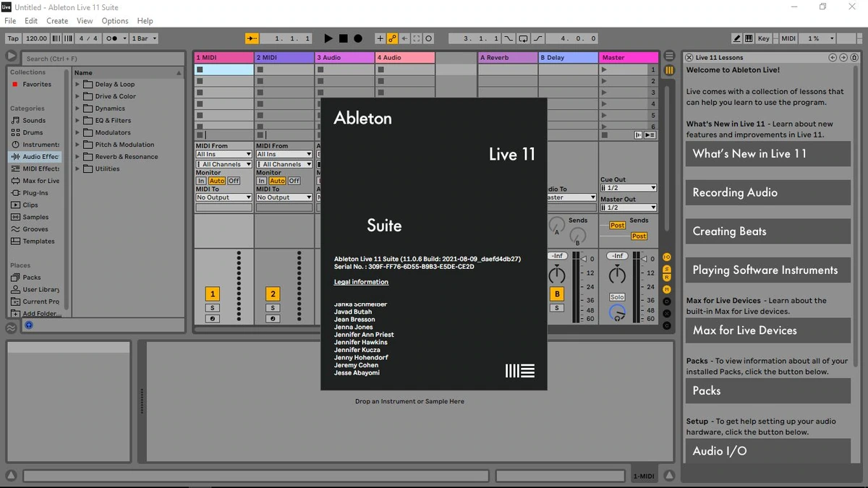Toggle the B Delay track activator
Viewport: 868px width, 488px height.
(x=557, y=294)
